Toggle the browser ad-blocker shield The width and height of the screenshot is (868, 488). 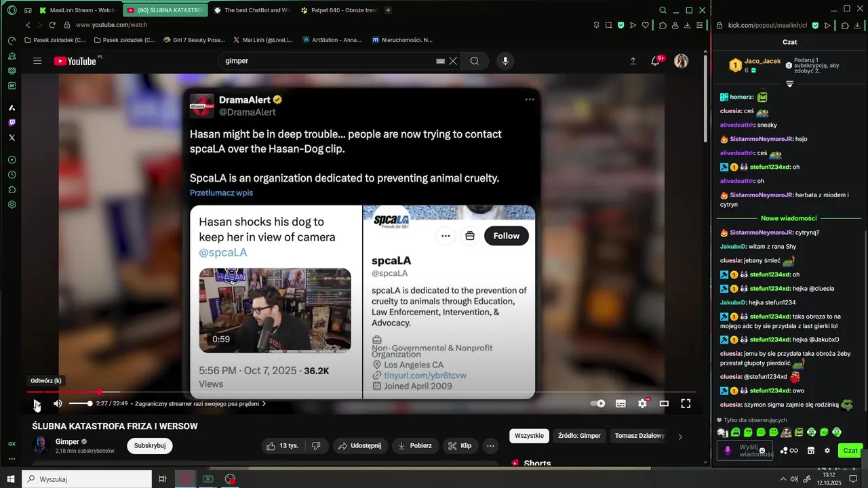[x=620, y=25]
